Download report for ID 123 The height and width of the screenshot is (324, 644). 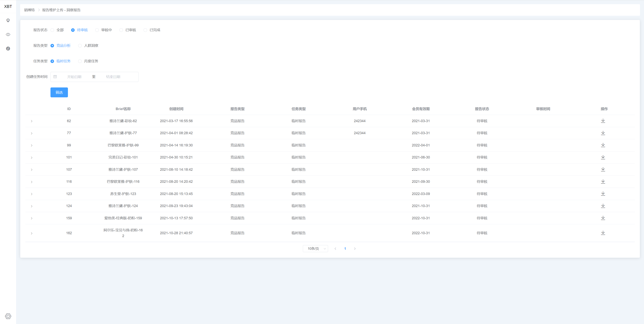603,194
